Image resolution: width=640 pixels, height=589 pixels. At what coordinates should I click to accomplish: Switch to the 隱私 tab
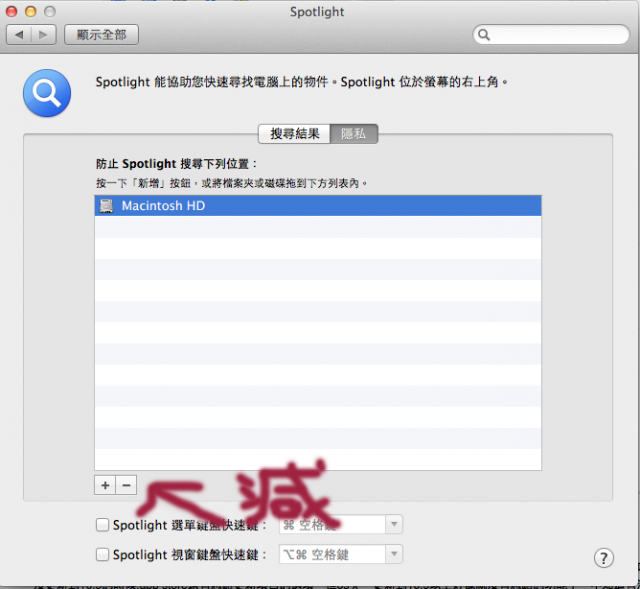354,133
